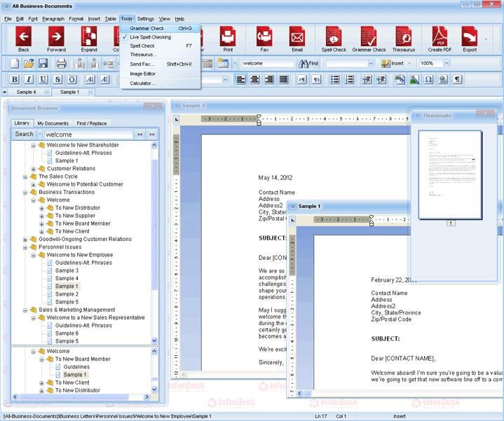Select Sample 3 under Welcome to New Employee
The image size is (504, 421).
pyautogui.click(x=67, y=270)
